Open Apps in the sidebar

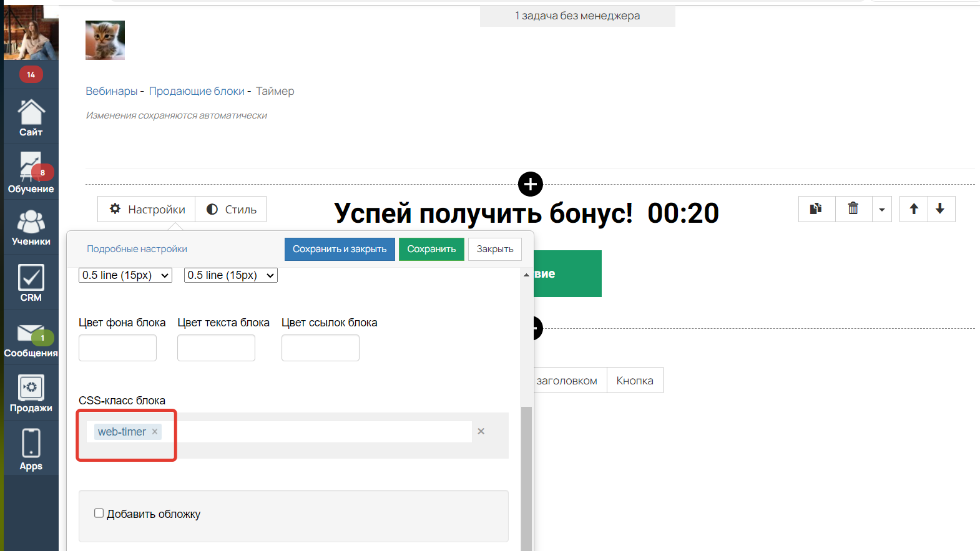31,449
